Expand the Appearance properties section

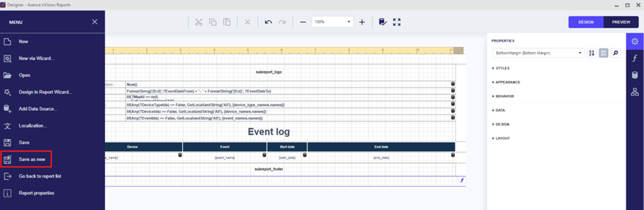pyautogui.click(x=507, y=82)
